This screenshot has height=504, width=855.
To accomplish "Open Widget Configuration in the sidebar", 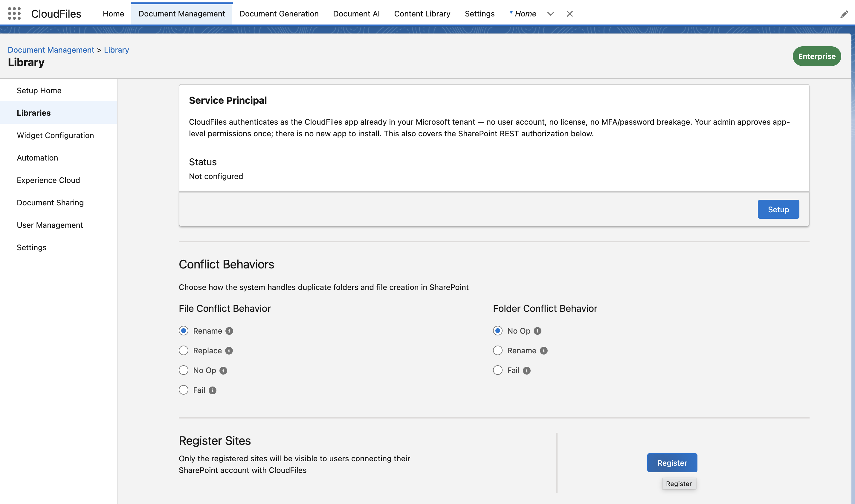I will click(59, 135).
